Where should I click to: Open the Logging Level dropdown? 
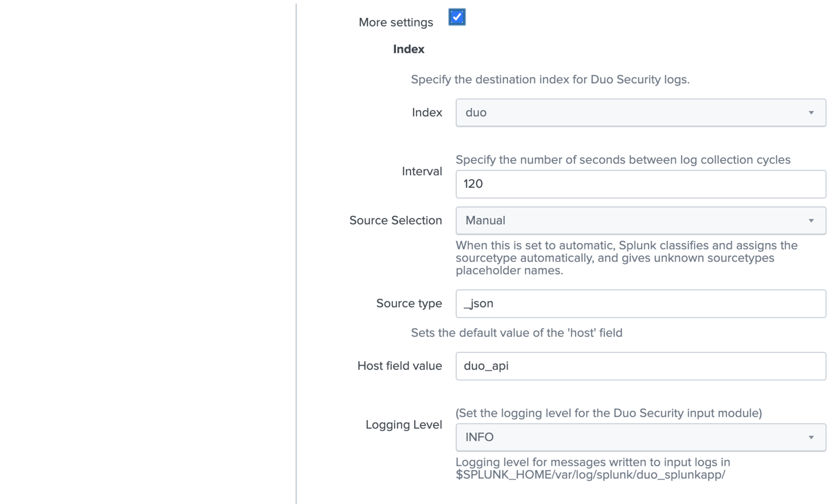pos(641,437)
